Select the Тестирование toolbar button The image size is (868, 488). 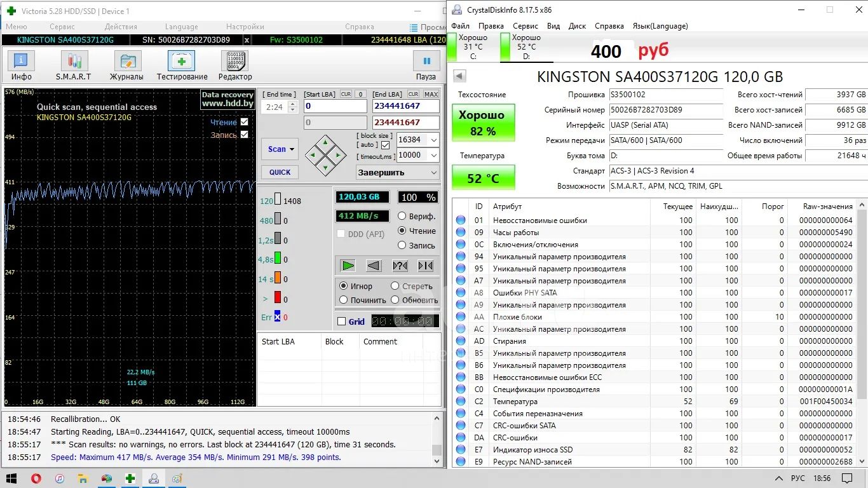coord(182,66)
